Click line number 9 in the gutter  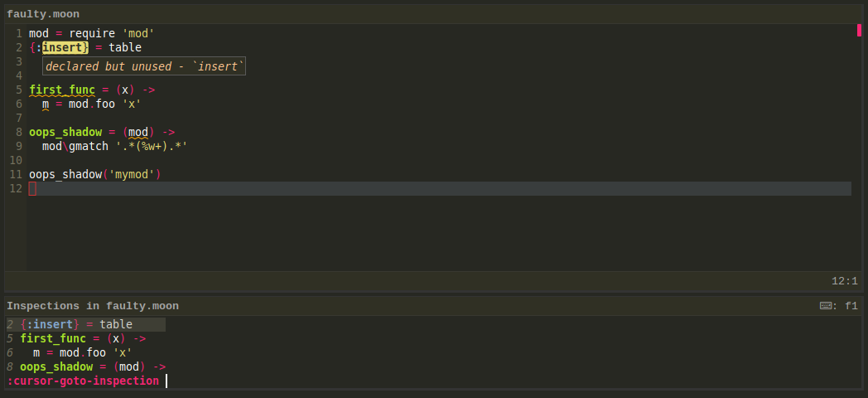click(x=19, y=146)
